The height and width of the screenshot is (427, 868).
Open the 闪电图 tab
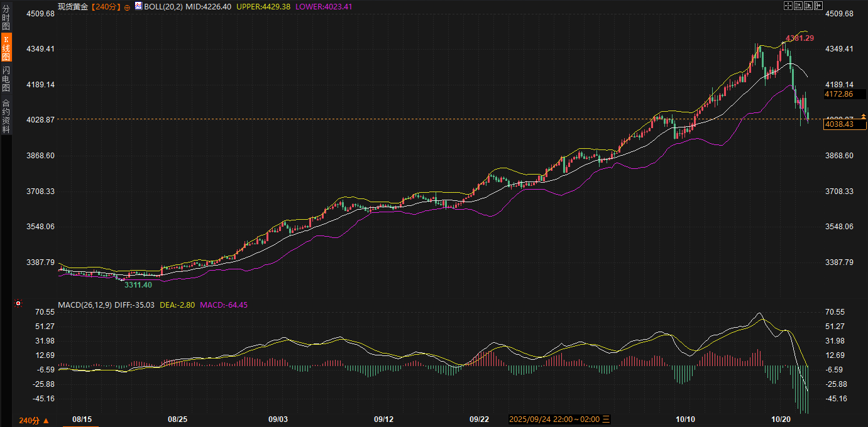(6, 78)
